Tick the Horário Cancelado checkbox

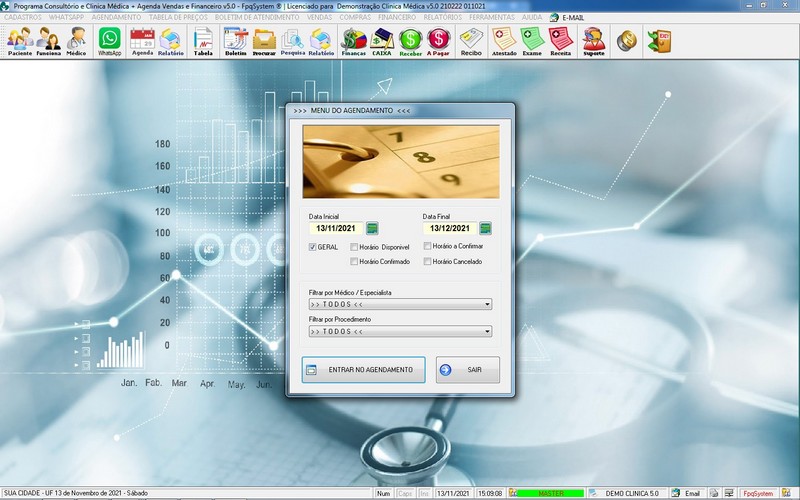pos(427,262)
